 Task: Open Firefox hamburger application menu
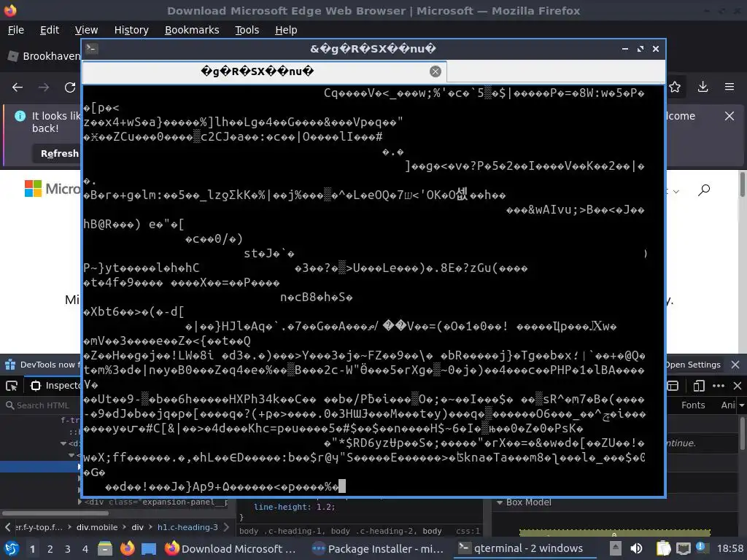[x=729, y=87]
